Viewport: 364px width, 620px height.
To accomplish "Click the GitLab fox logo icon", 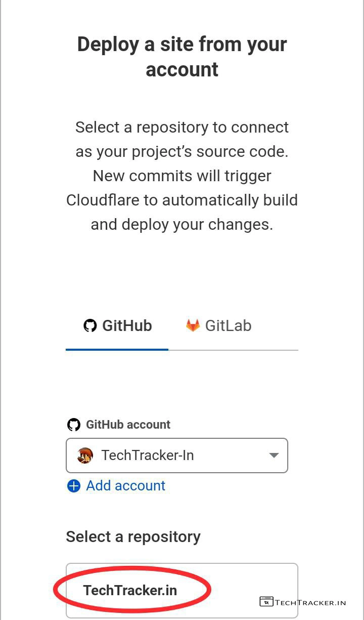I will (193, 325).
